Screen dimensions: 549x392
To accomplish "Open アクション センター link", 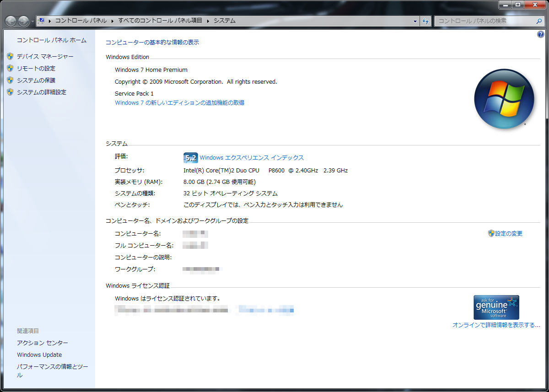I will (x=43, y=343).
